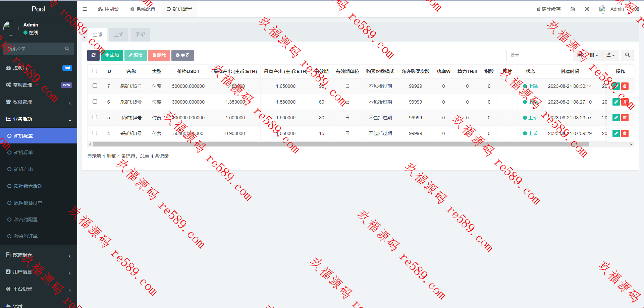This screenshot has height=308, width=644.
Task: Sort by 价格USDT column header
Action: pos(188,71)
